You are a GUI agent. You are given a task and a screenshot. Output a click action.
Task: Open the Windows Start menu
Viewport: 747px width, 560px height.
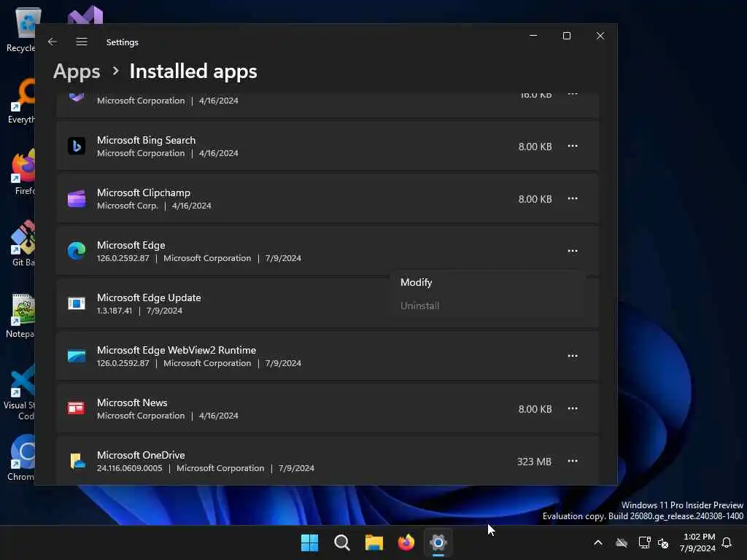309,542
